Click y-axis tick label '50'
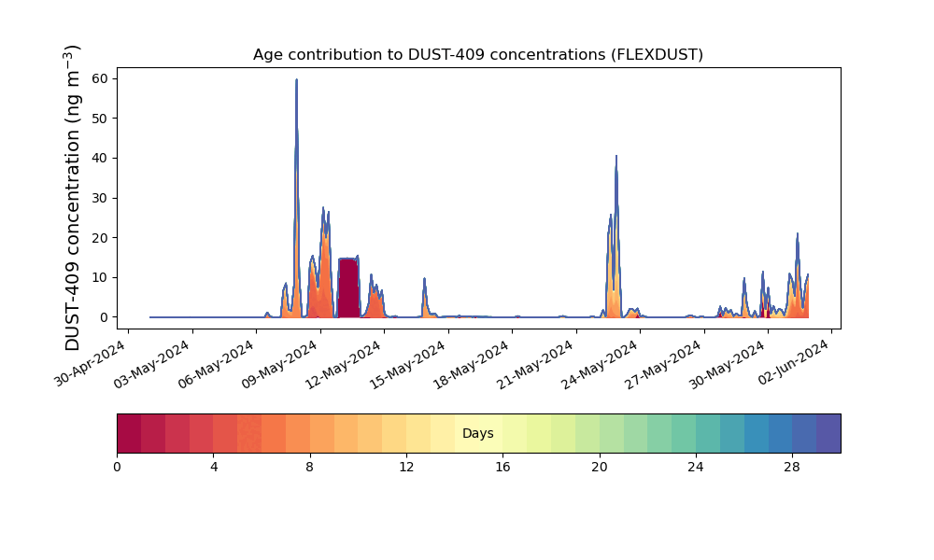Image resolution: width=934 pixels, height=560 pixels. click(x=100, y=119)
